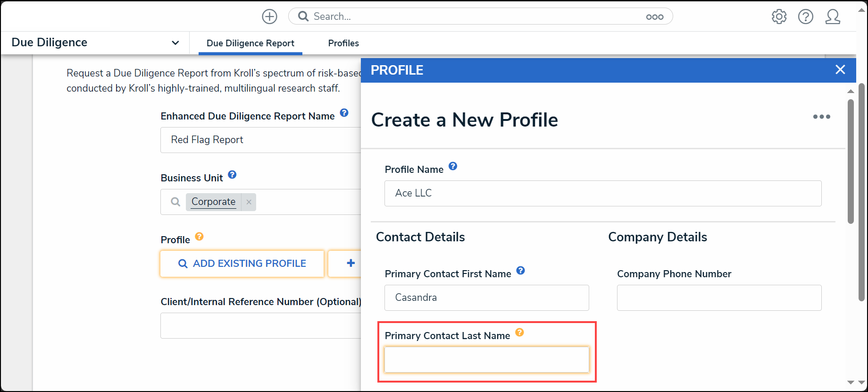Screen dimensions: 868x392
Task: Open the settings gear icon
Action: (x=779, y=17)
